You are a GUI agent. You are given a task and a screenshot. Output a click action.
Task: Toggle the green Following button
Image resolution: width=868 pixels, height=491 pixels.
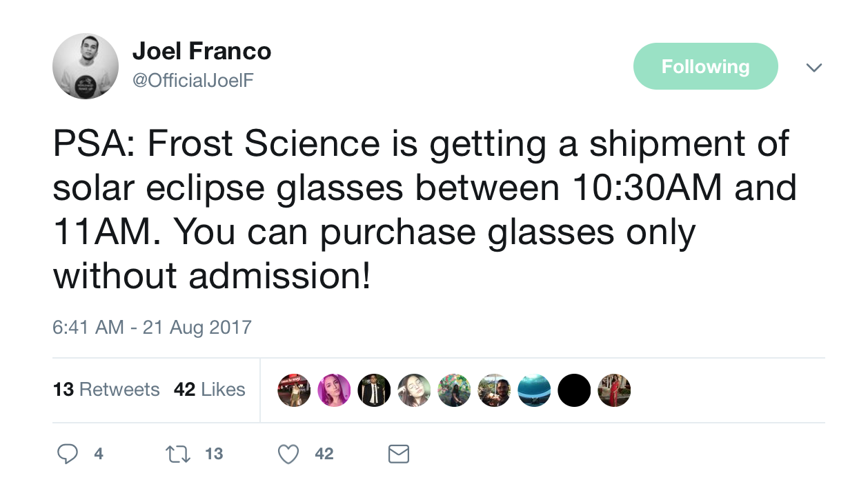[x=705, y=66]
